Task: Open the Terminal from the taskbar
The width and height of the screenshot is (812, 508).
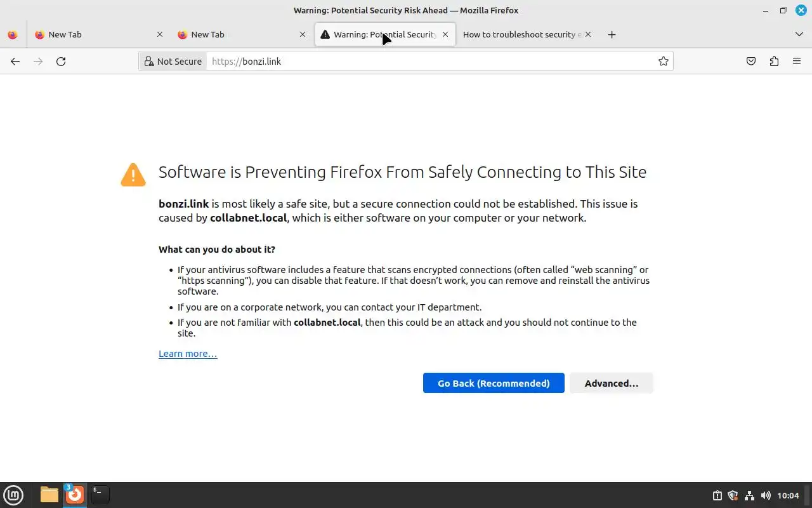Action: click(x=100, y=495)
